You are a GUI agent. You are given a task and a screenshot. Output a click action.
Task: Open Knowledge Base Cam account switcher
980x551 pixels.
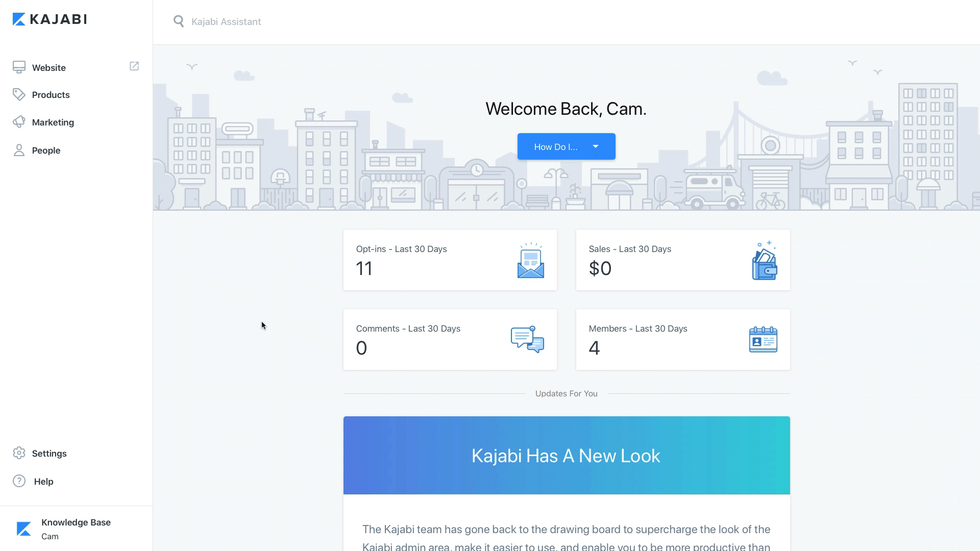coord(76,529)
